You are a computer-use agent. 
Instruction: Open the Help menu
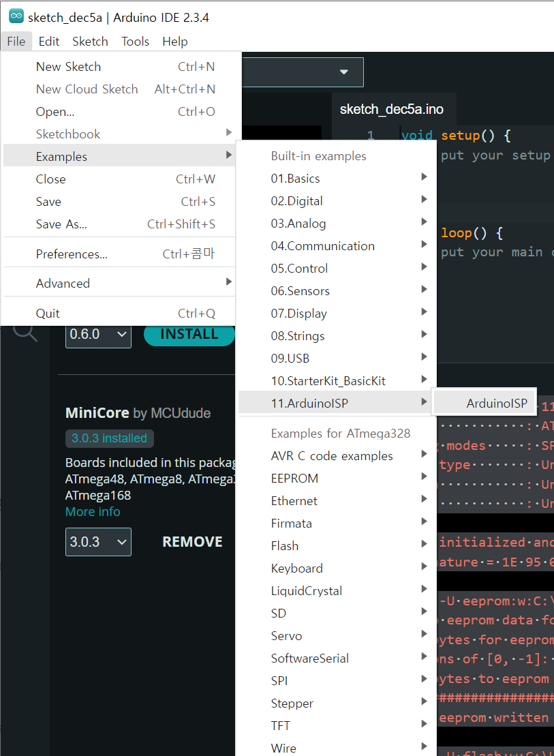[174, 42]
